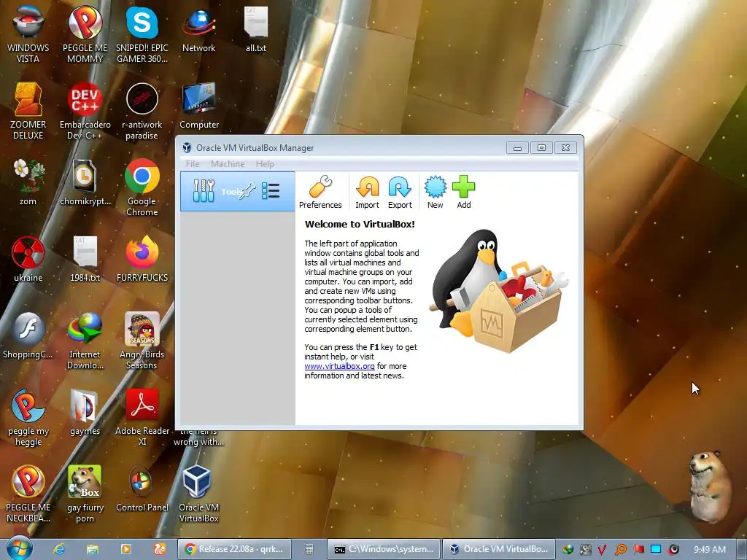Select the Google Chrome desktop icon
Viewport: 747px width, 560px height.
142,187
